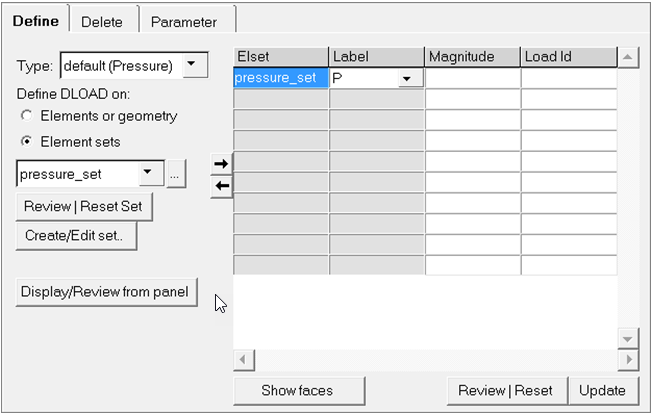Switch to the Parameter tab
Image resolution: width=653 pixels, height=414 pixels.
pyautogui.click(x=183, y=21)
